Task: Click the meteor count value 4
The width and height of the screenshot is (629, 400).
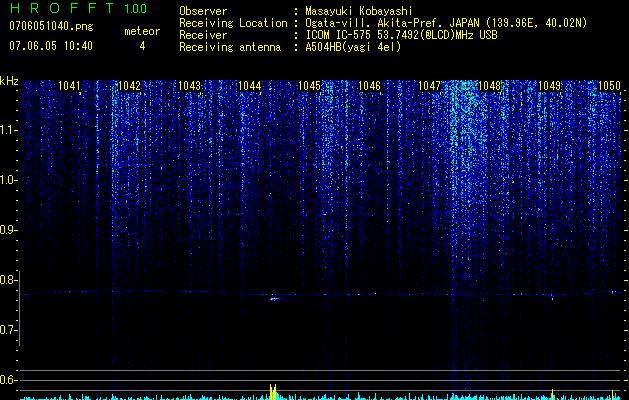Action: [142, 46]
